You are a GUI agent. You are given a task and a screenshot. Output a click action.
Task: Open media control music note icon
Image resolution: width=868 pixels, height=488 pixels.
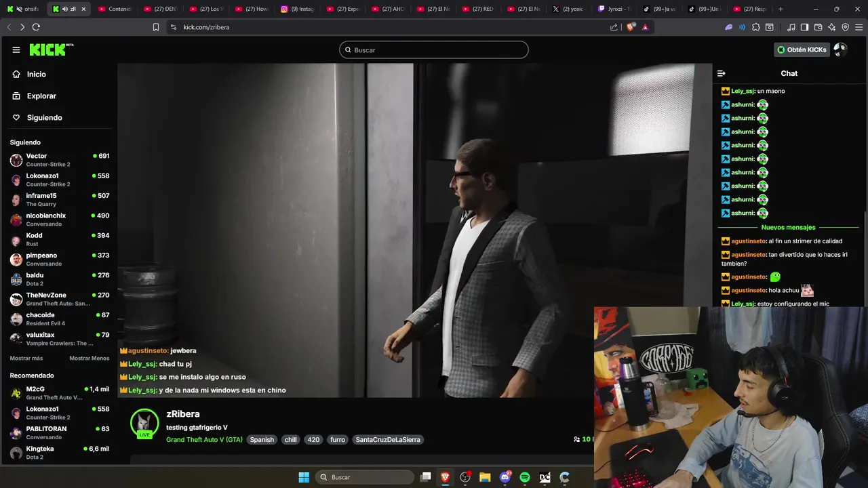pyautogui.click(x=791, y=27)
